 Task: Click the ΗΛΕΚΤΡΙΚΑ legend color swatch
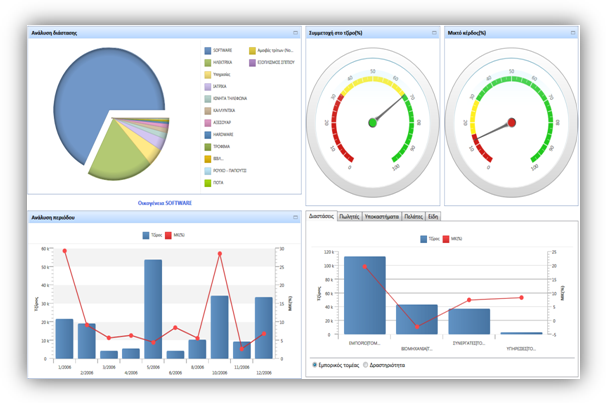[x=208, y=62]
